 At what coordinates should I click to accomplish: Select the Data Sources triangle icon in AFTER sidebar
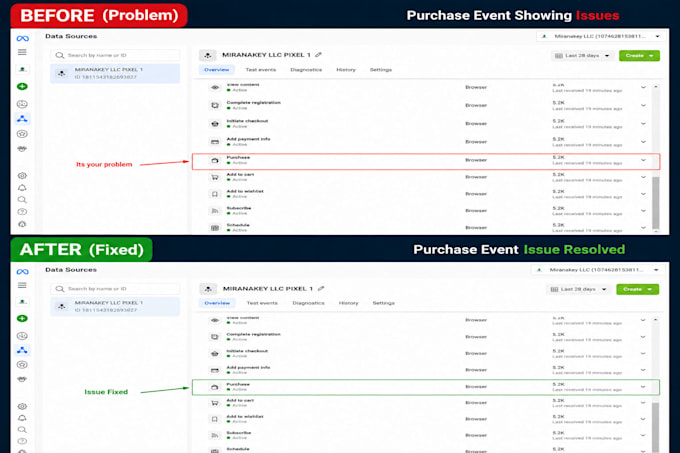[x=22, y=350]
